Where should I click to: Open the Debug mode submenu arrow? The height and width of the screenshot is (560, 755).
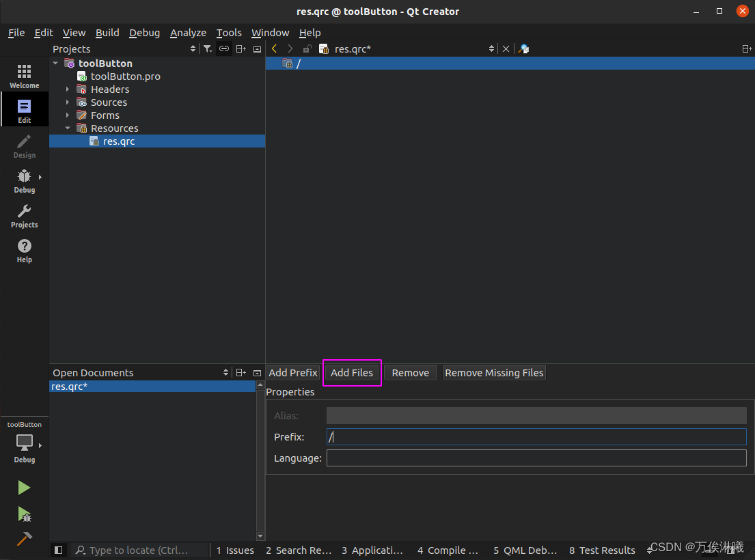pyautogui.click(x=40, y=177)
